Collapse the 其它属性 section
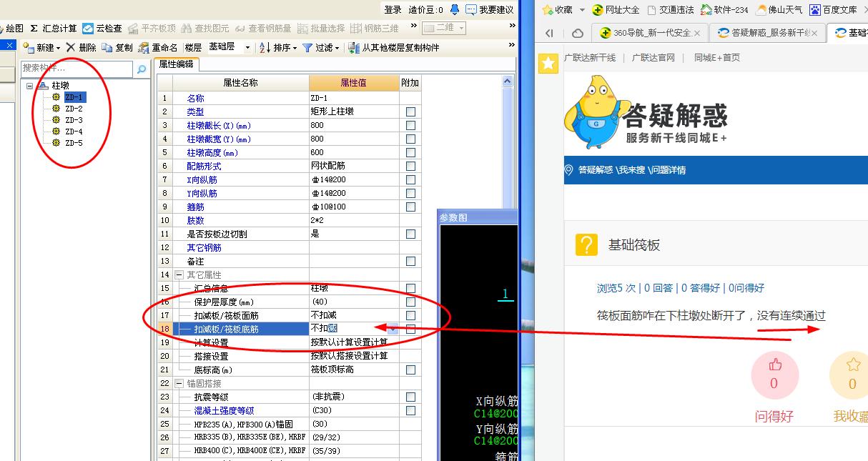This screenshot has height=461, width=868. pyautogui.click(x=179, y=274)
